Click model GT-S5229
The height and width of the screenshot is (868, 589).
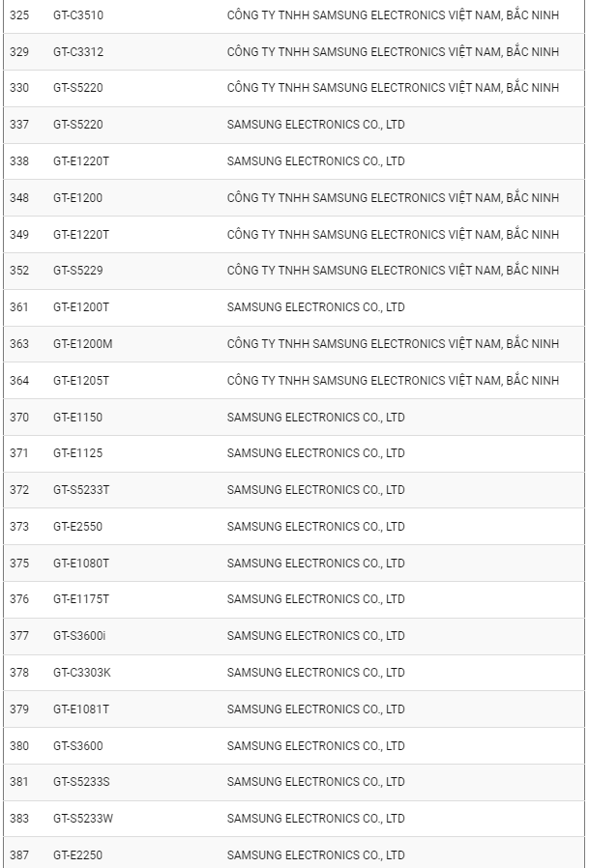click(78, 271)
